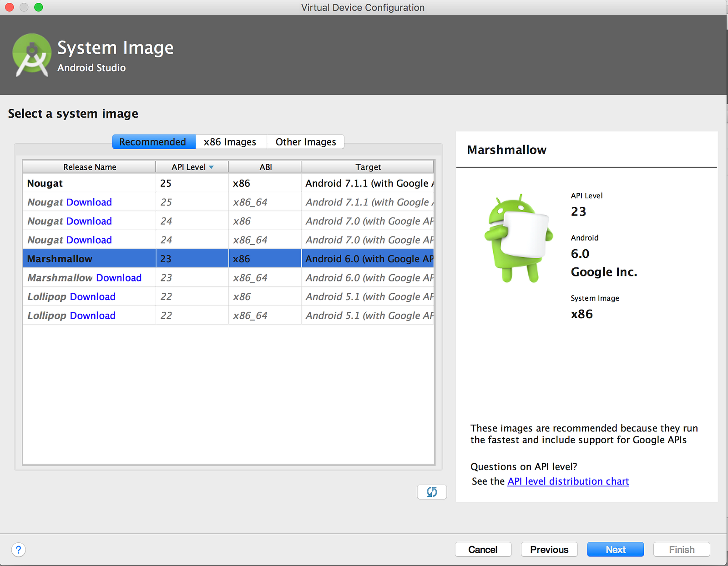Download Lollipop API 22 x86_64 image
The height and width of the screenshot is (566, 728).
(93, 316)
